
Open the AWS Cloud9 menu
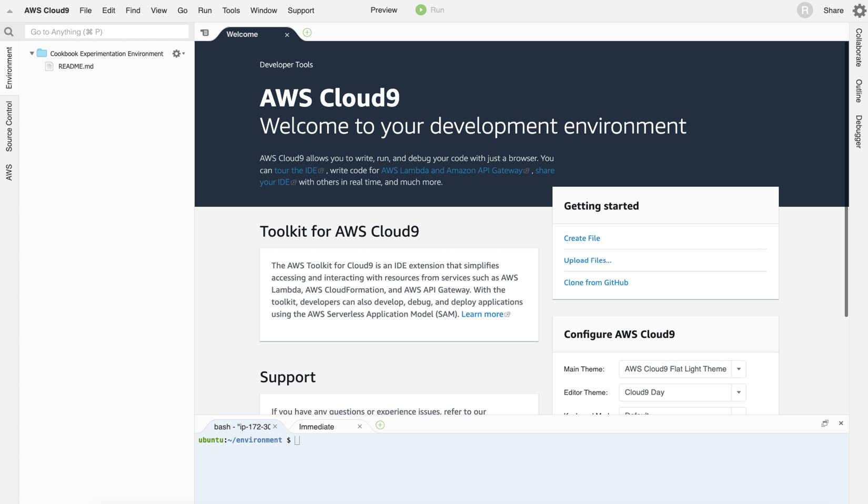(x=47, y=11)
